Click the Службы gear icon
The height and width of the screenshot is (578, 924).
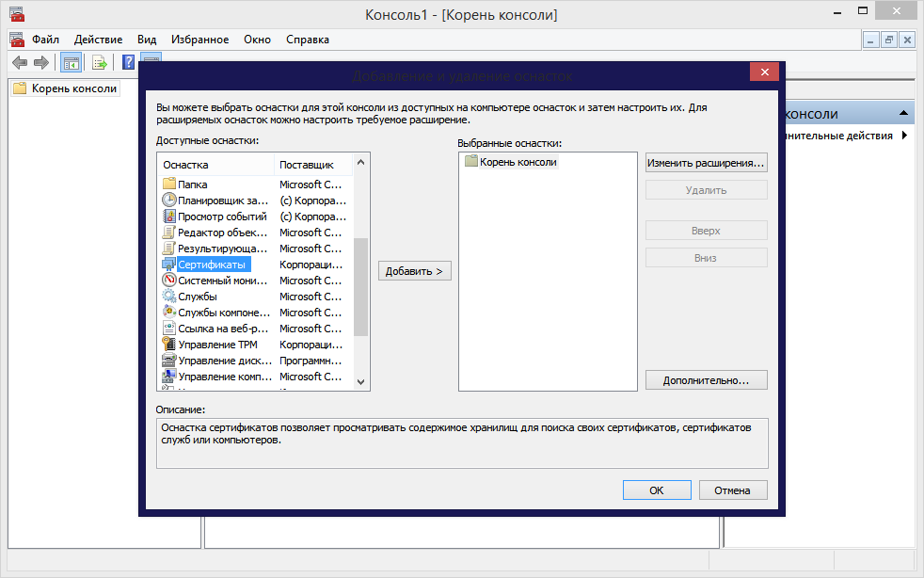(169, 296)
